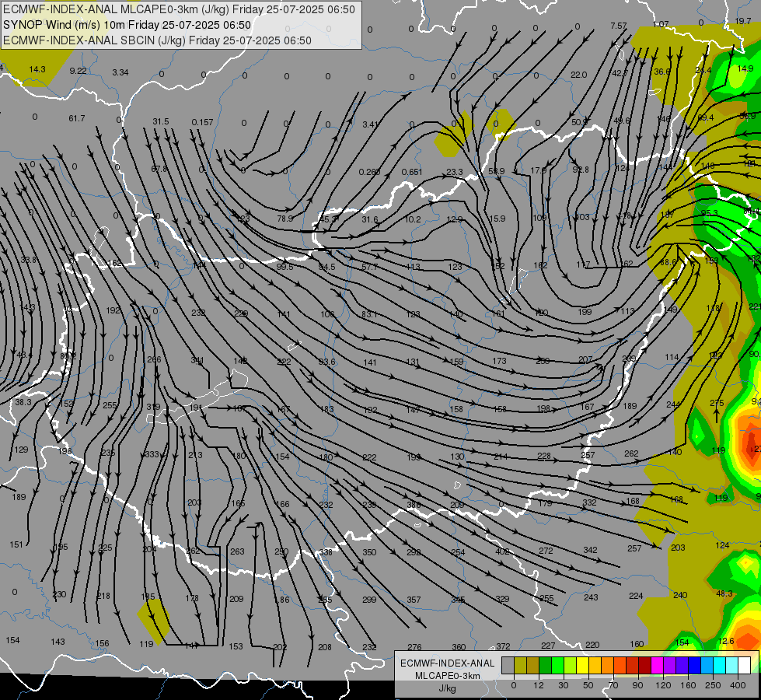Viewport: 761px width, 700px height.
Task: Click the map value 7.57
Action: tap(618, 26)
